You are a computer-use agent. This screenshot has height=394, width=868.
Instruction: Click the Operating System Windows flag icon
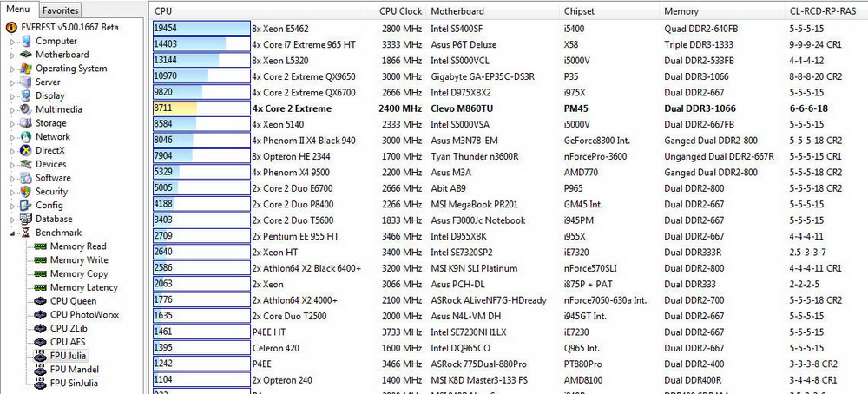pos(25,68)
